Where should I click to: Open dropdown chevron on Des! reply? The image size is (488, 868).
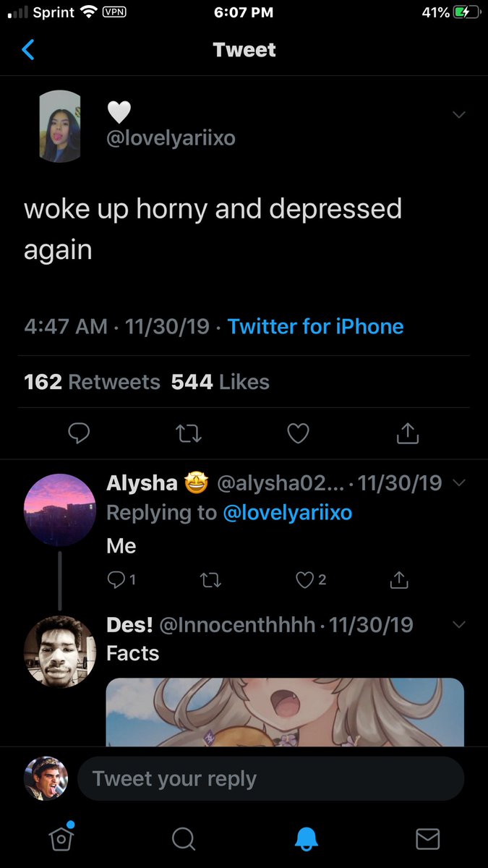click(x=458, y=624)
